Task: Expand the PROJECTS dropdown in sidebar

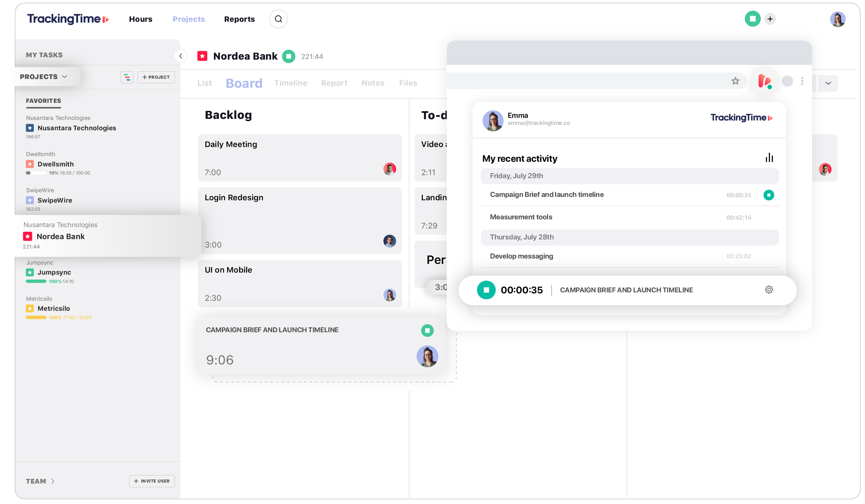Action: click(43, 76)
